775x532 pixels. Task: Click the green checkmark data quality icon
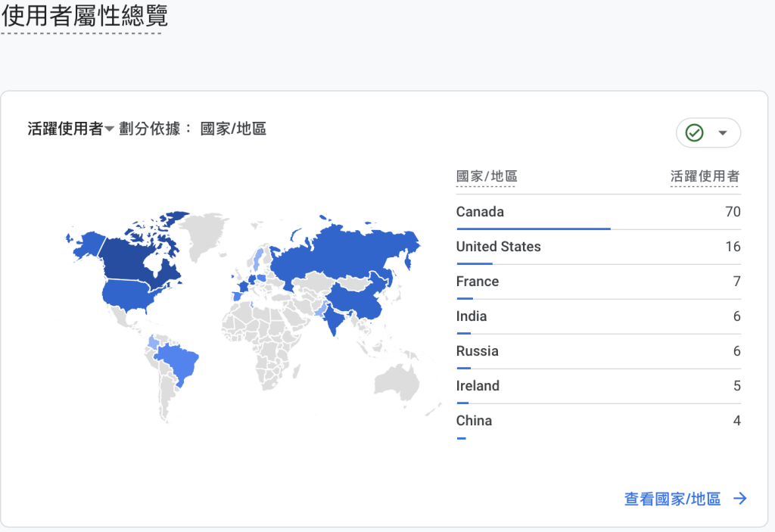tap(694, 133)
